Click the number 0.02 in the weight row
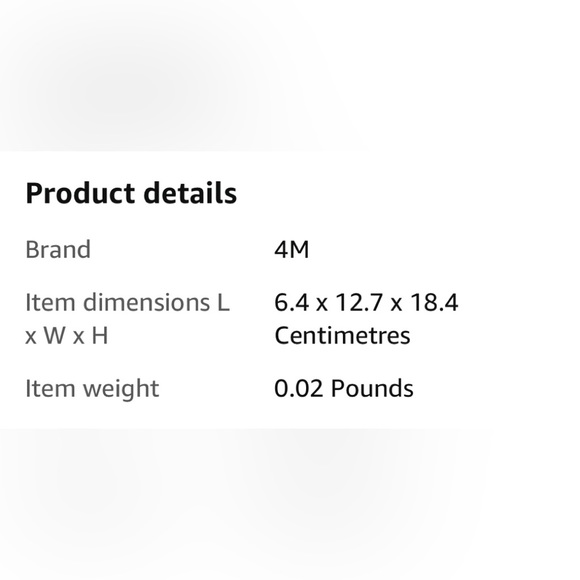Screen dimensions: 580x580 pyautogui.click(x=299, y=389)
